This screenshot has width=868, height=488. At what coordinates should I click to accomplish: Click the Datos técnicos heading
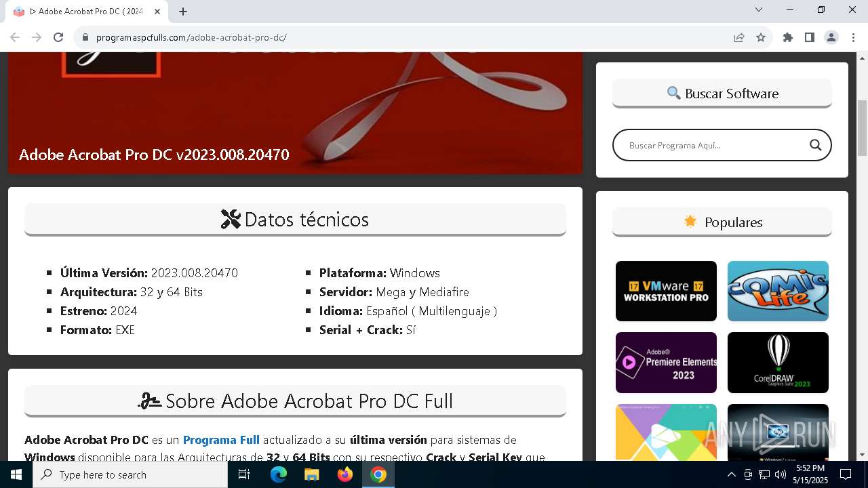(295, 220)
